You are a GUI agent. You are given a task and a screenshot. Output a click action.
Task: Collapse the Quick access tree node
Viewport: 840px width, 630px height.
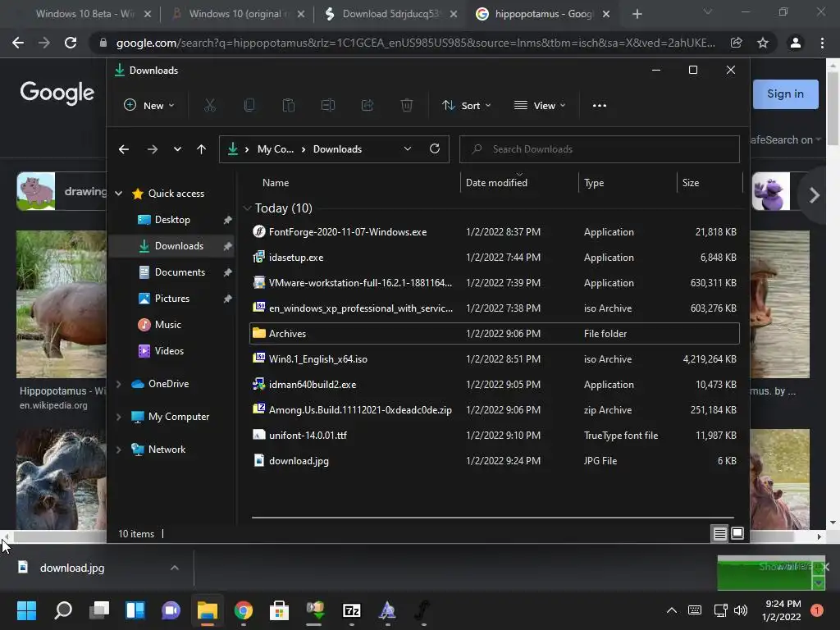pos(119,194)
